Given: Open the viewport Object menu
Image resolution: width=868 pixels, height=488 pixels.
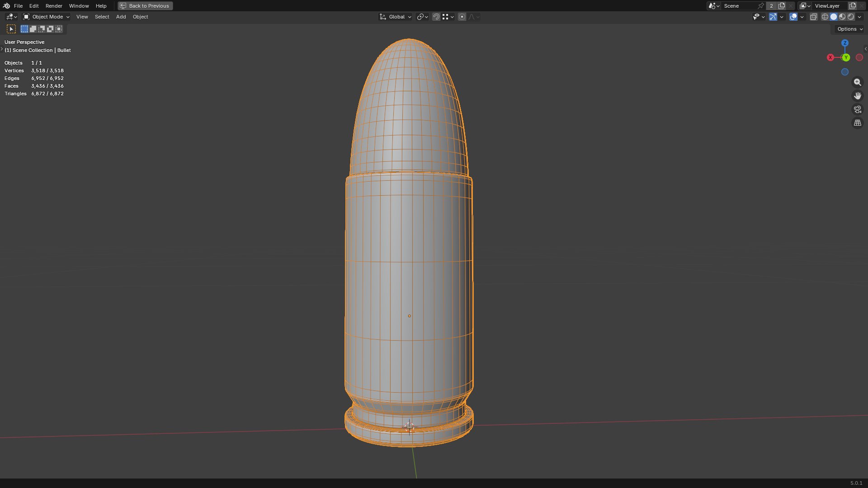Looking at the screenshot, I should click(140, 17).
